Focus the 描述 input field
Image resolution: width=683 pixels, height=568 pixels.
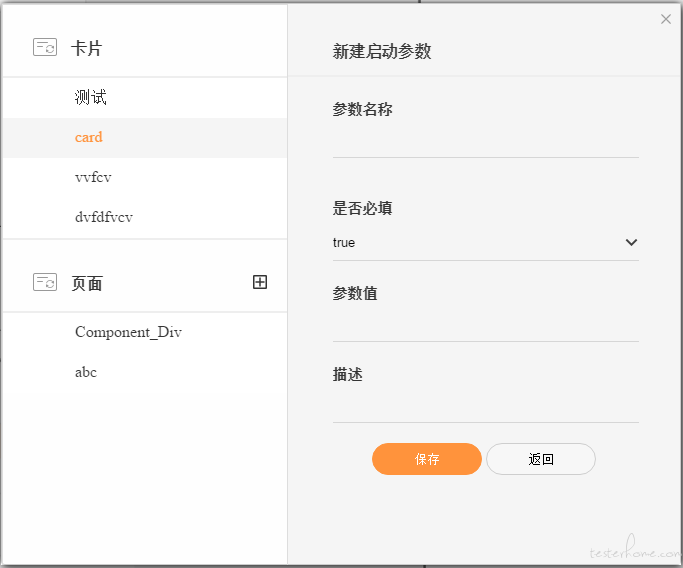pos(486,407)
